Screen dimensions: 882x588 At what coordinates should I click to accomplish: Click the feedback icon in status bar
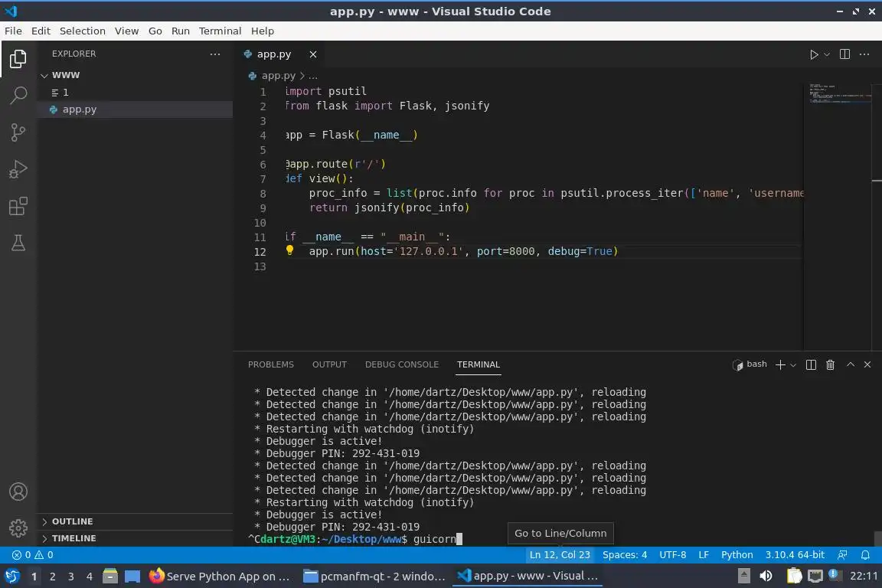(842, 555)
